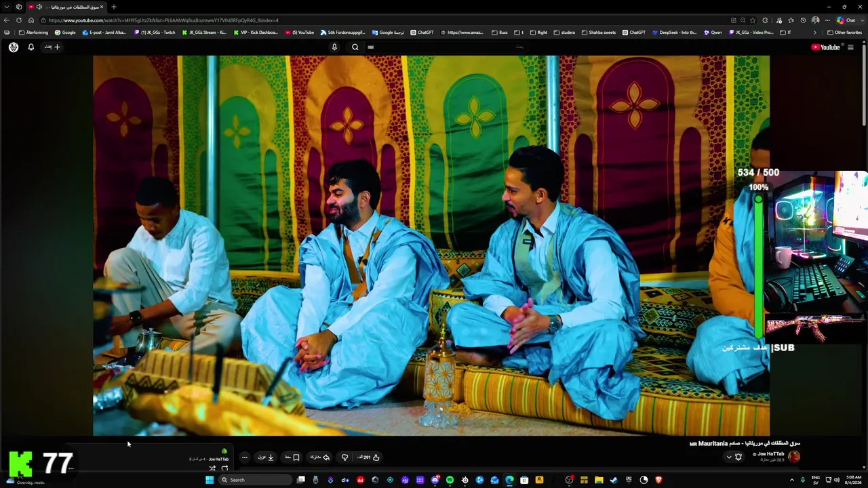Share the video with arrow button
The height and width of the screenshot is (488, 868).
coord(320,457)
